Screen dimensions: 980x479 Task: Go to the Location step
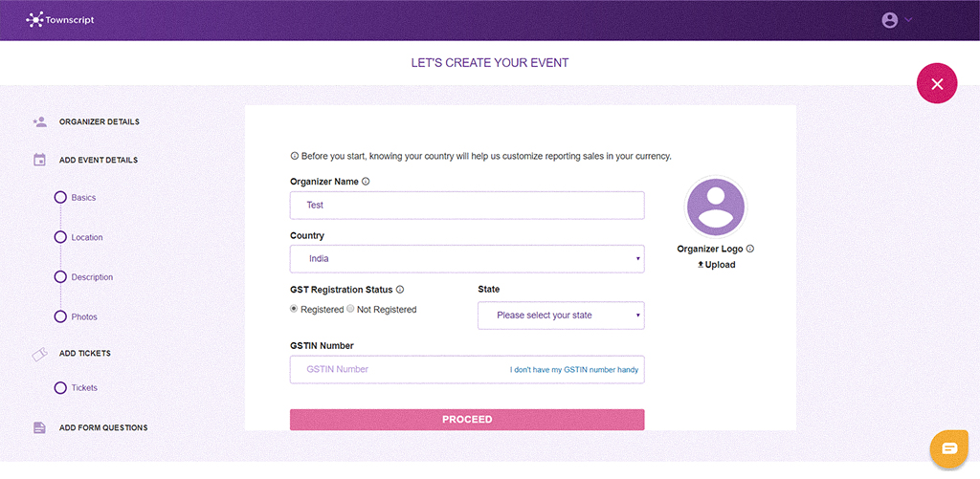coord(86,237)
